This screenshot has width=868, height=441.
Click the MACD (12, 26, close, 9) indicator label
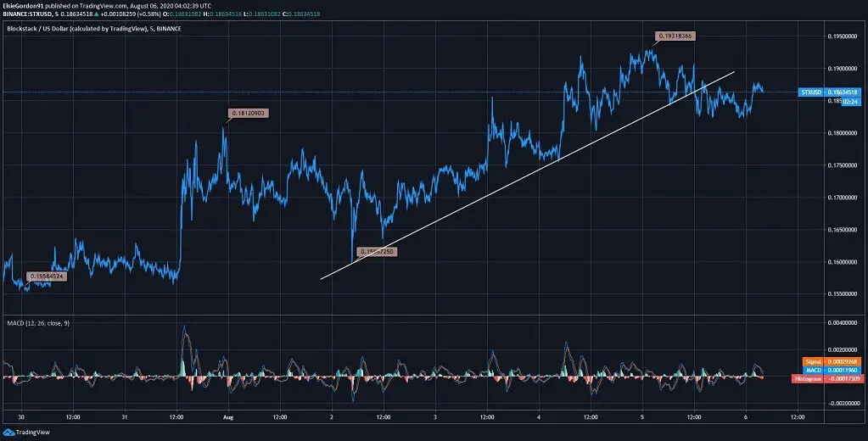[x=38, y=322]
